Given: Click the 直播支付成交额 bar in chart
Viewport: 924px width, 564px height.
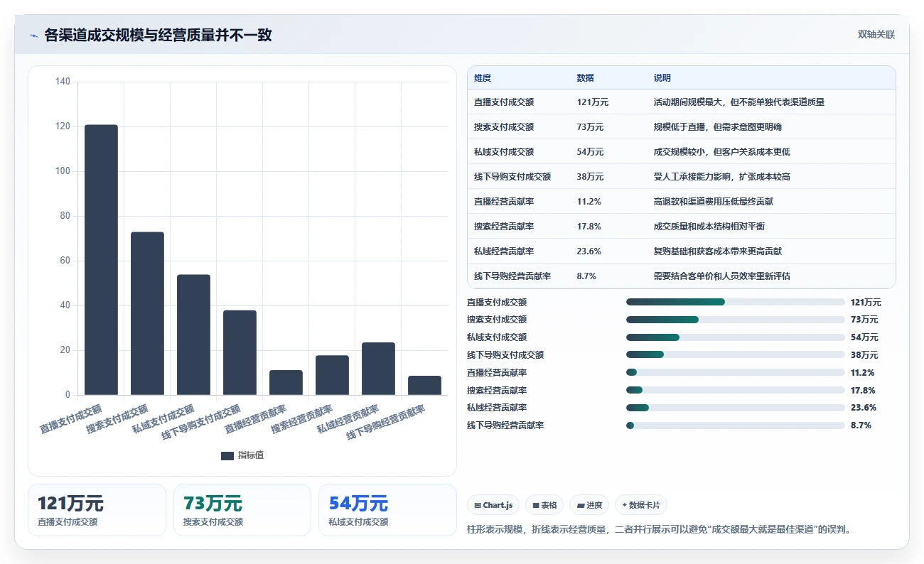Looking at the screenshot, I should [101, 260].
